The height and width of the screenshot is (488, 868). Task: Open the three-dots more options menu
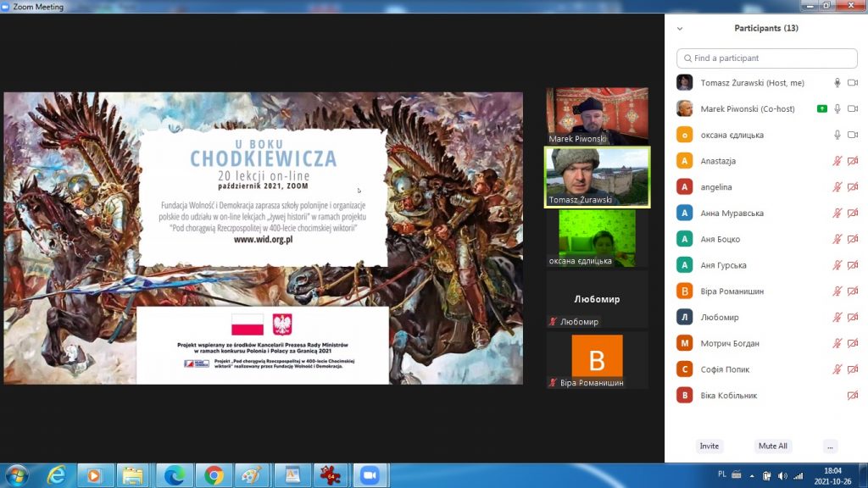coord(830,446)
